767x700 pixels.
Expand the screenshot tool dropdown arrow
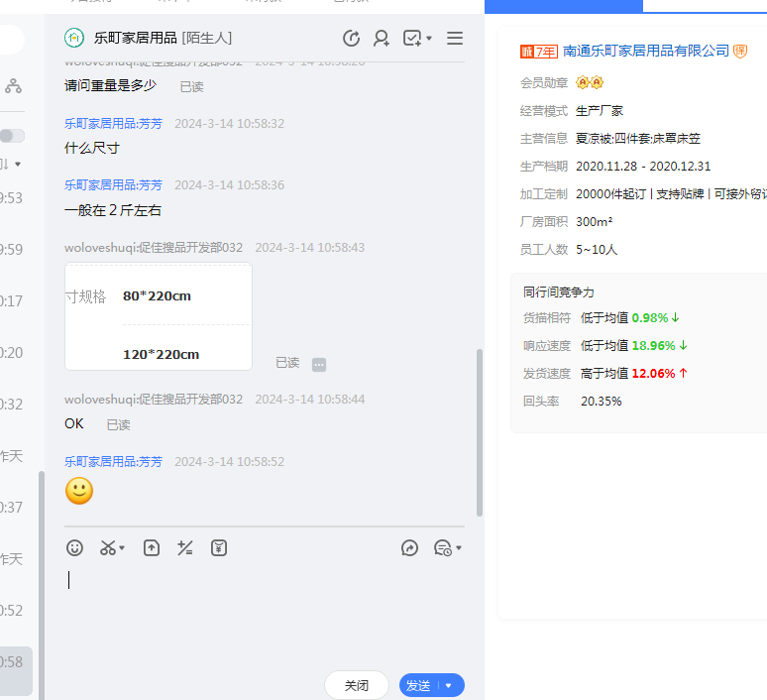coord(122,548)
